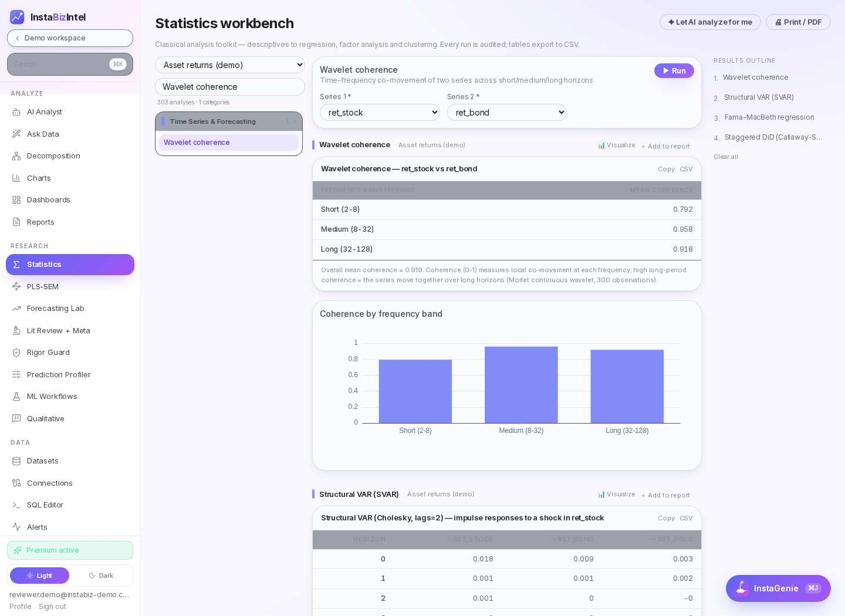The height and width of the screenshot is (616, 845).
Task: Open Decomposition tree icon
Action: click(16, 156)
